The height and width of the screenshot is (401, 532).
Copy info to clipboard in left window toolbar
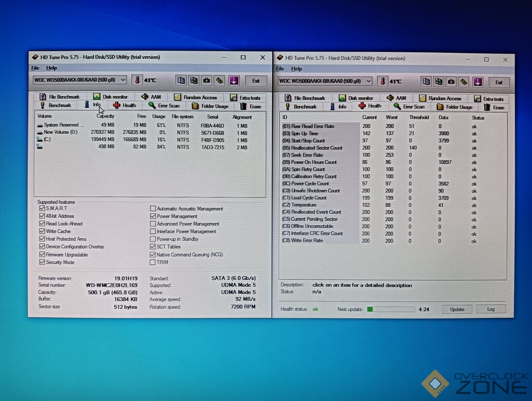click(x=181, y=80)
